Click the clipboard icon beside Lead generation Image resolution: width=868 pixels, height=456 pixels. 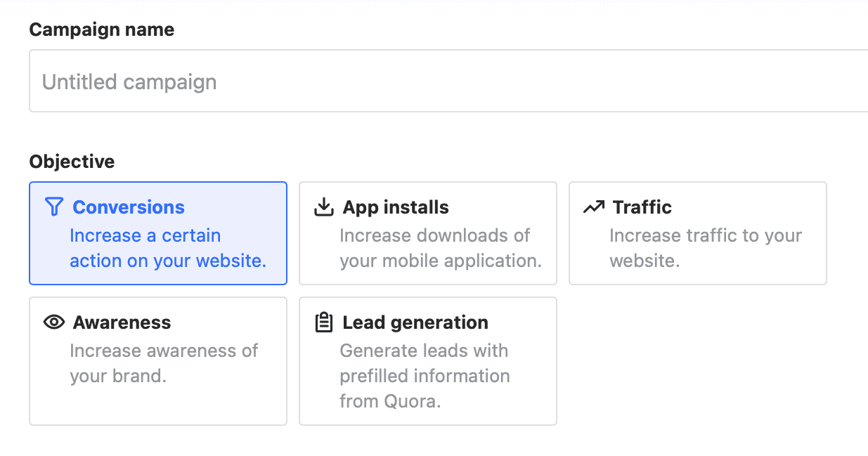pyautogui.click(x=323, y=322)
